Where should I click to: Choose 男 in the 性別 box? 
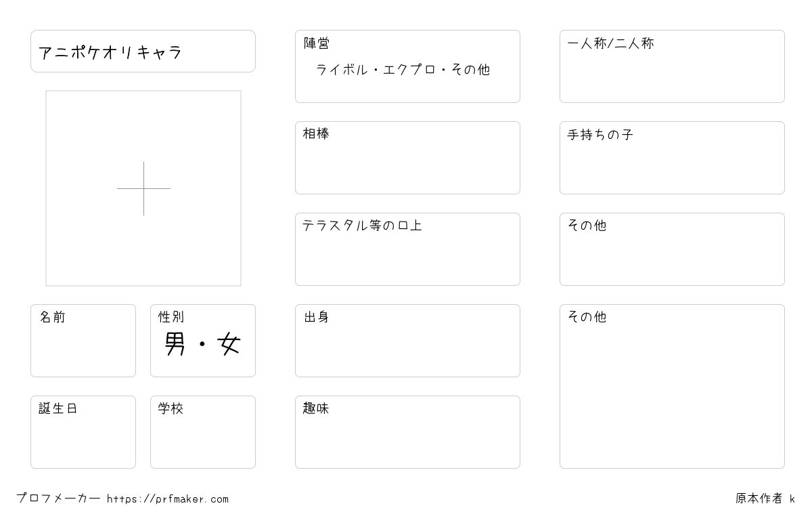pos(175,345)
